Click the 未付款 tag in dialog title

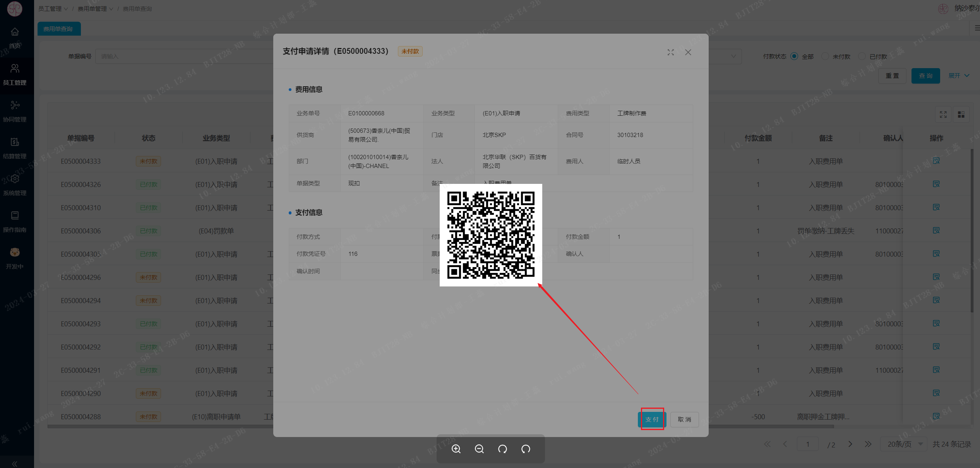click(410, 51)
